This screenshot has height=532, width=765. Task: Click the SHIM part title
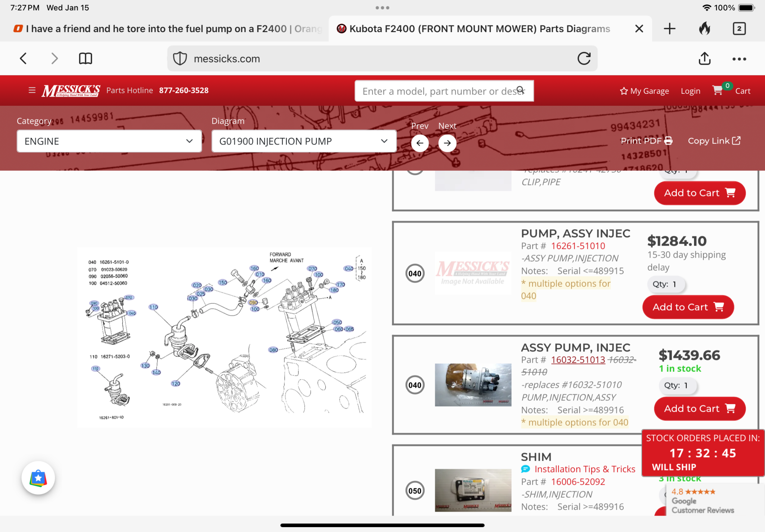[536, 457]
